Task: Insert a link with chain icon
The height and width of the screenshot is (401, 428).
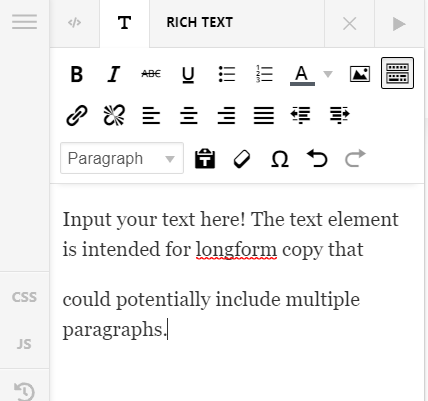Action: pos(77,115)
